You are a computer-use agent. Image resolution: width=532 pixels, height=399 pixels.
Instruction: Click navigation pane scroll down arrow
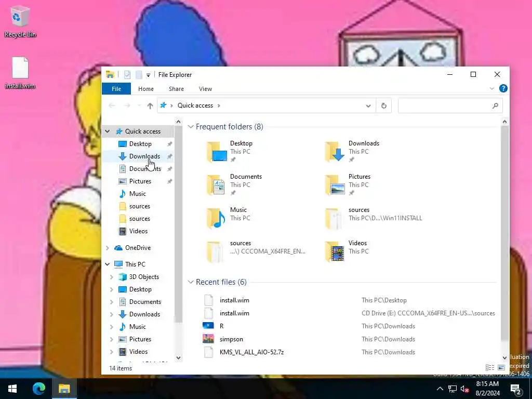pos(179,357)
